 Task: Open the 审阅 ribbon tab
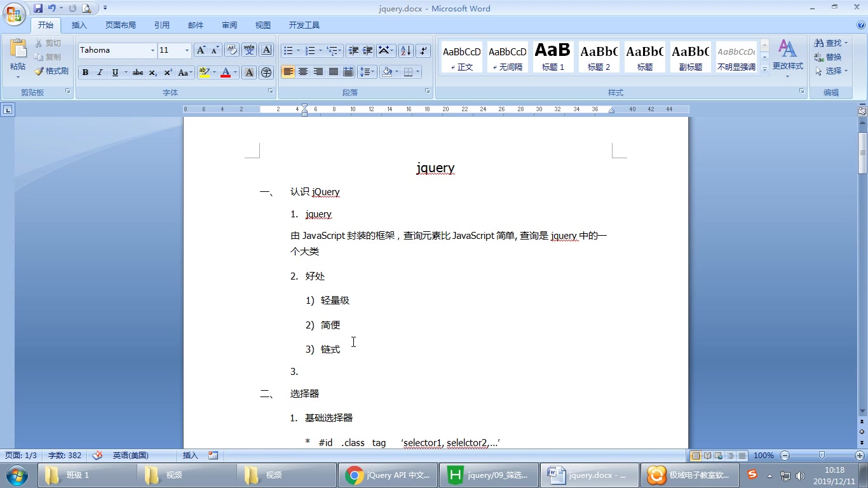pos(229,25)
